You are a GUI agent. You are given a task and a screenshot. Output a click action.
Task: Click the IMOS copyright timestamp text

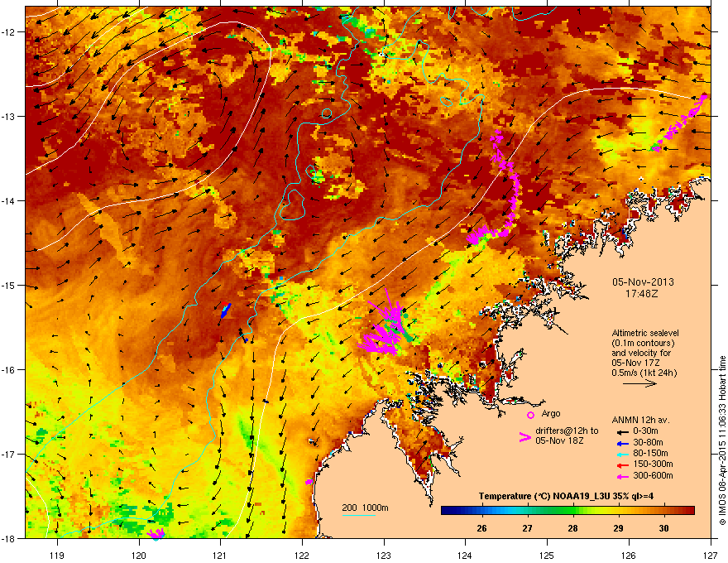click(x=722, y=440)
